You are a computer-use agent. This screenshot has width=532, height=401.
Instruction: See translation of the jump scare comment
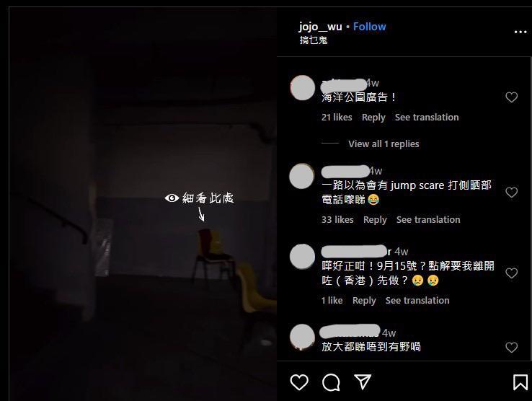[x=428, y=220]
